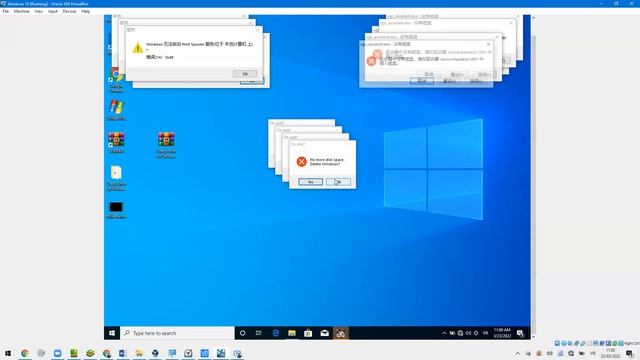Open guest volume control in tray
640x360 pixels.
click(x=468, y=333)
